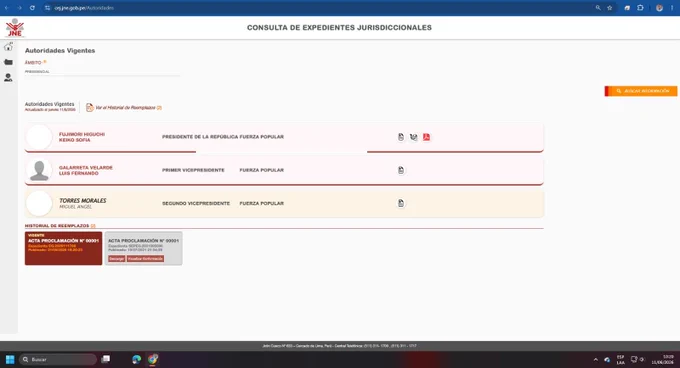Click Consulta de Expedientes Jurisdiccionales title
Viewport: 680px width, 368px height.
click(339, 28)
